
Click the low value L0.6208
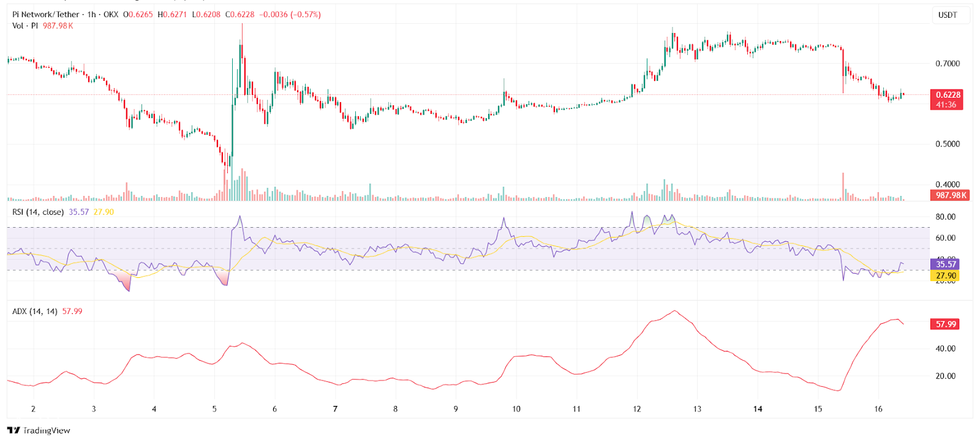point(206,14)
